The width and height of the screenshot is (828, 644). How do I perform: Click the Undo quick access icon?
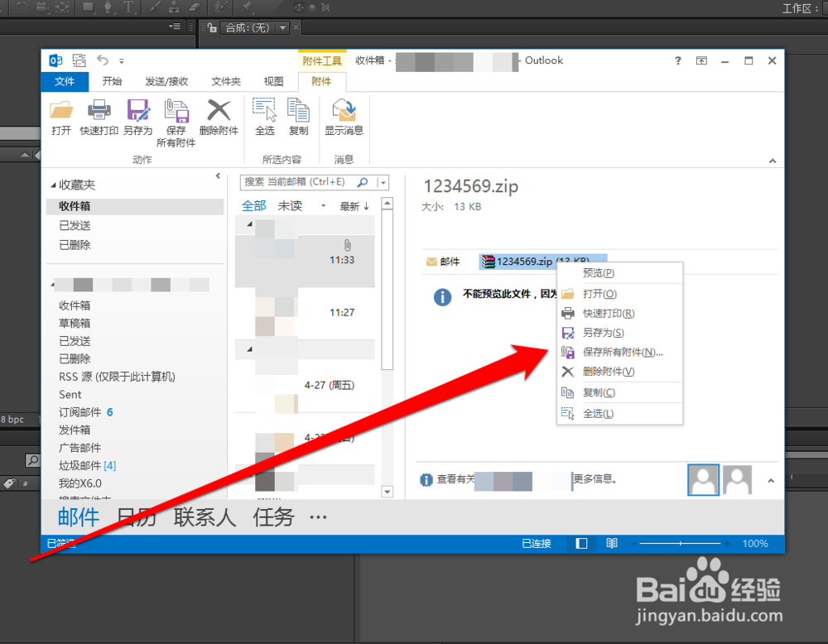[x=103, y=60]
